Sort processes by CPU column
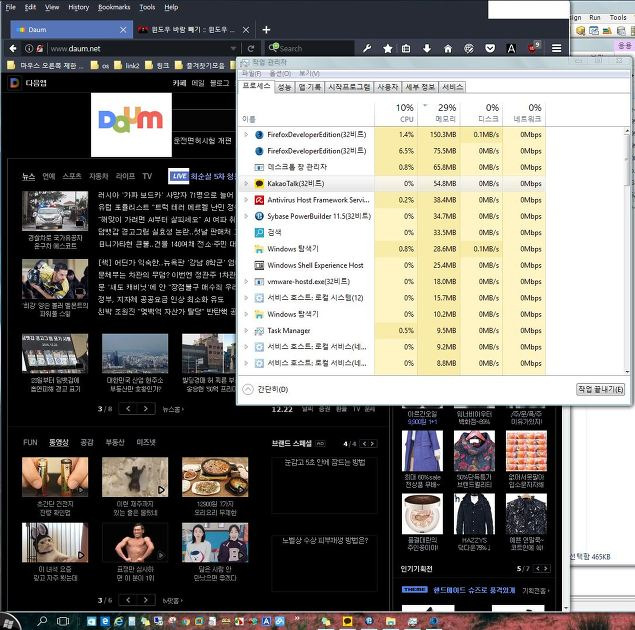Screen dimensions: 635x630 396,113
